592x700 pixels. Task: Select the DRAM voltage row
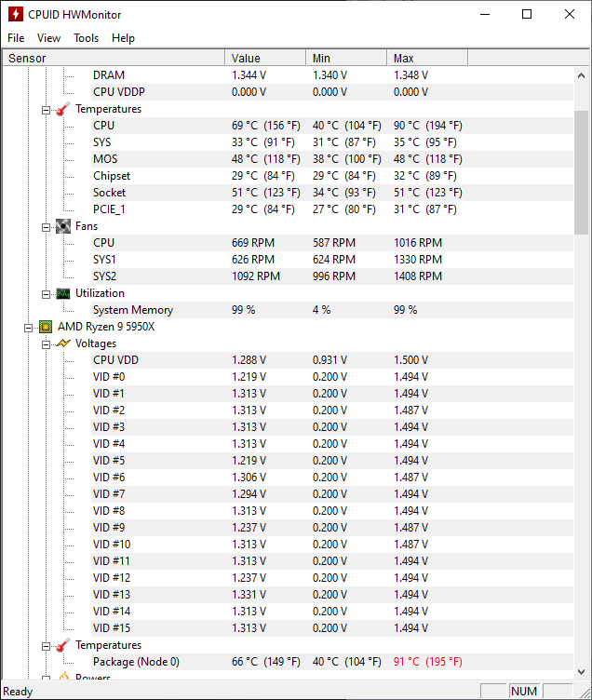[332, 75]
